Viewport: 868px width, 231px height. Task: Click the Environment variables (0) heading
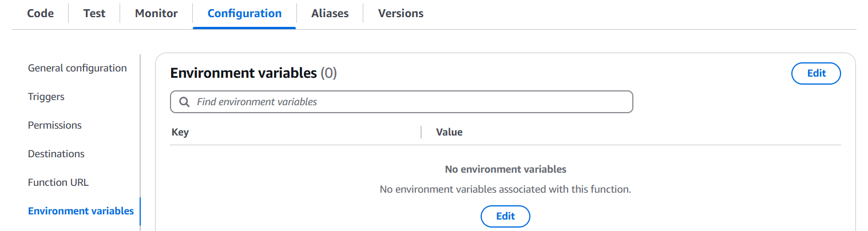click(x=253, y=73)
